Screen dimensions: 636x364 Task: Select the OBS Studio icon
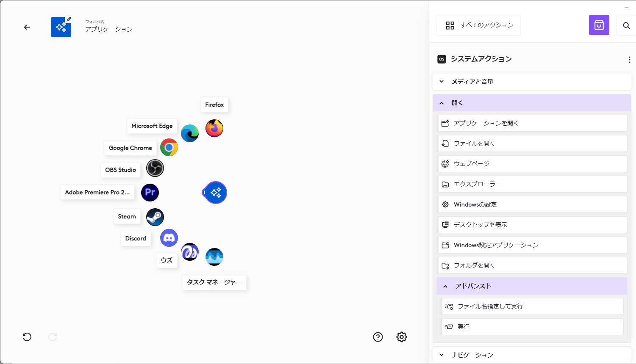coord(155,168)
